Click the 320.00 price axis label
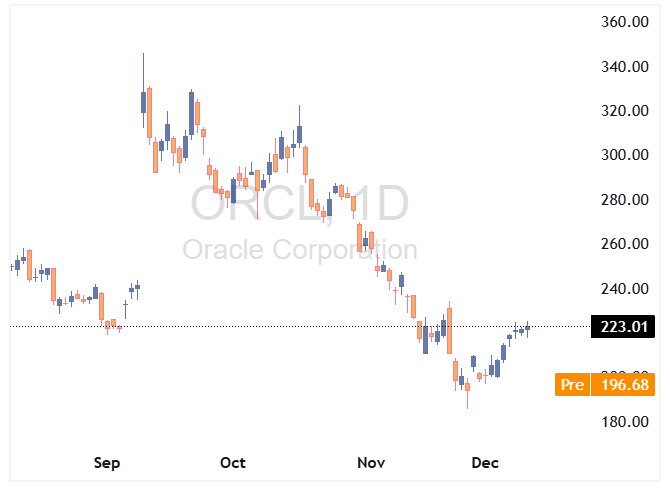The width and height of the screenshot is (670, 500). coord(628,111)
